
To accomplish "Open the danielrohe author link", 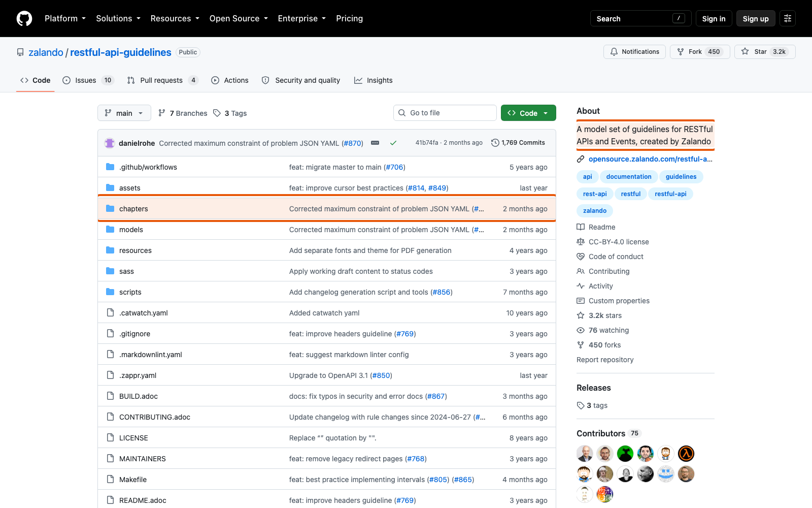I will click(137, 143).
